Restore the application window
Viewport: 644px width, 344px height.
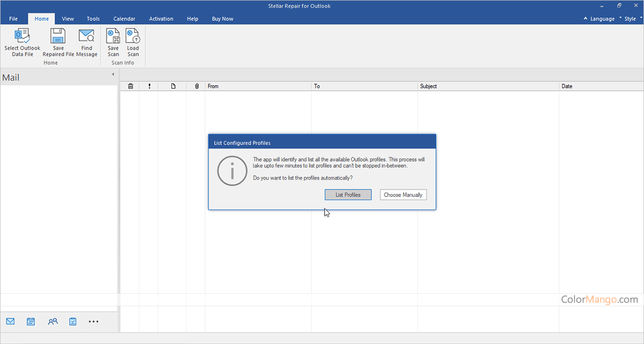click(619, 6)
